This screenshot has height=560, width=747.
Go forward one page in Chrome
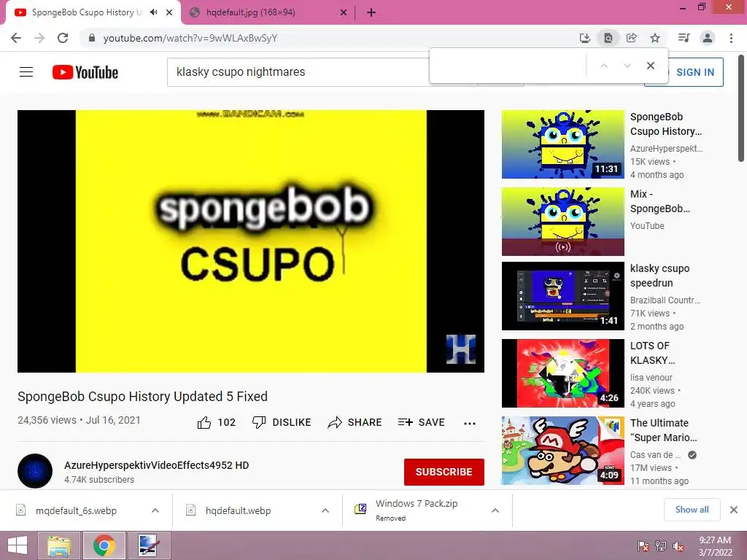click(x=39, y=38)
